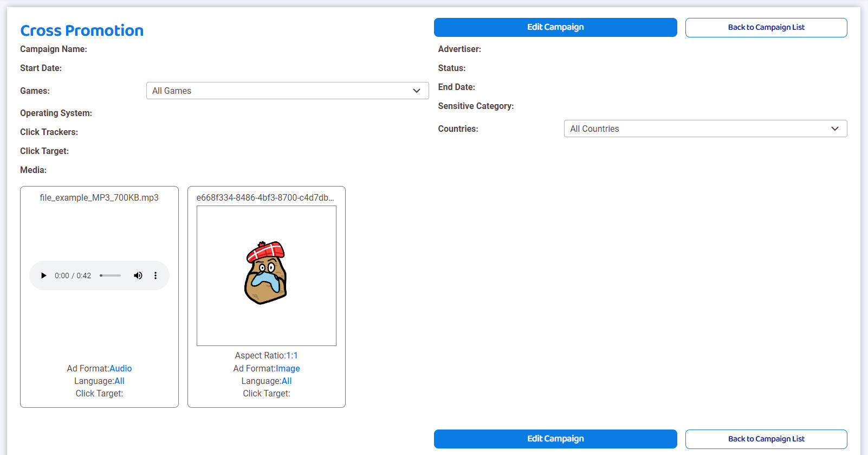Click the e668f334 image file name

coord(265,197)
